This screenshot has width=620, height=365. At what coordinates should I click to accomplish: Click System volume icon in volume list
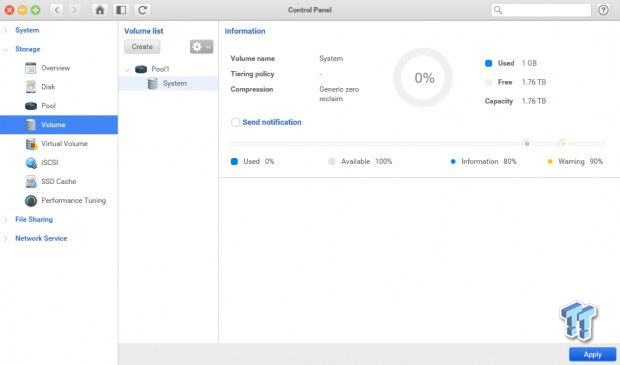pos(152,83)
